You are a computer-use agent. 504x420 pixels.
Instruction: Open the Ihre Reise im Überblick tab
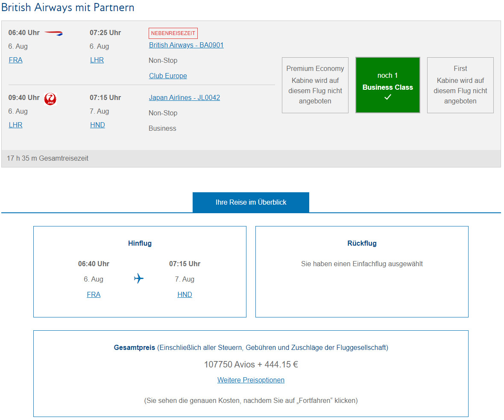pyautogui.click(x=251, y=202)
